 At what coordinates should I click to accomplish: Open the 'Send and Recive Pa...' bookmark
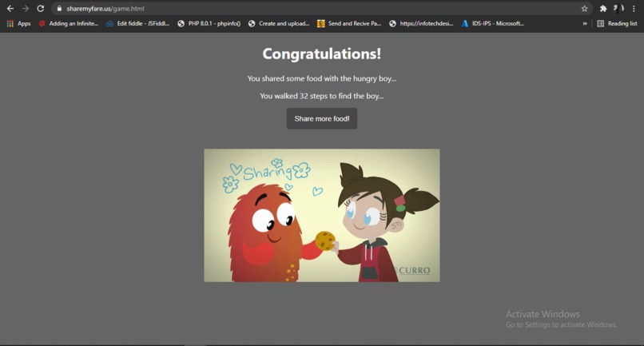point(349,23)
